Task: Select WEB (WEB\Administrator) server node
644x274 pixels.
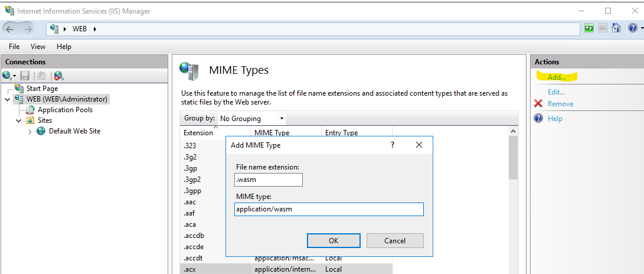Action: pyautogui.click(x=67, y=99)
